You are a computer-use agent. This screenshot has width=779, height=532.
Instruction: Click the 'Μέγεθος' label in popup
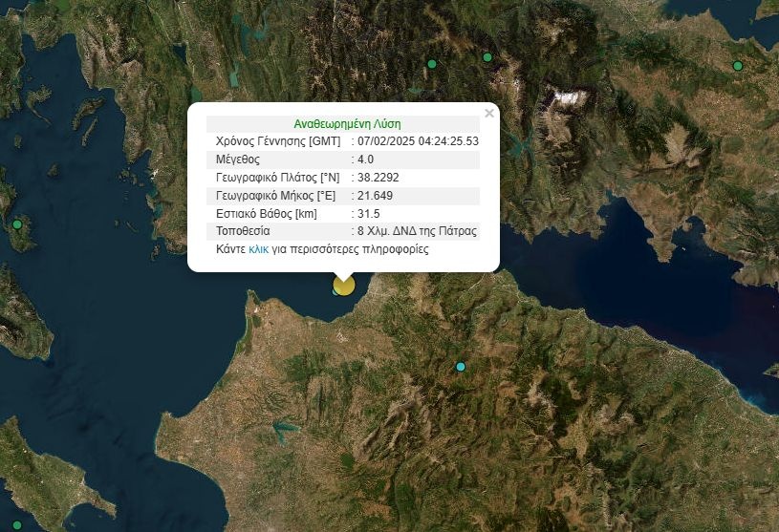click(x=238, y=160)
